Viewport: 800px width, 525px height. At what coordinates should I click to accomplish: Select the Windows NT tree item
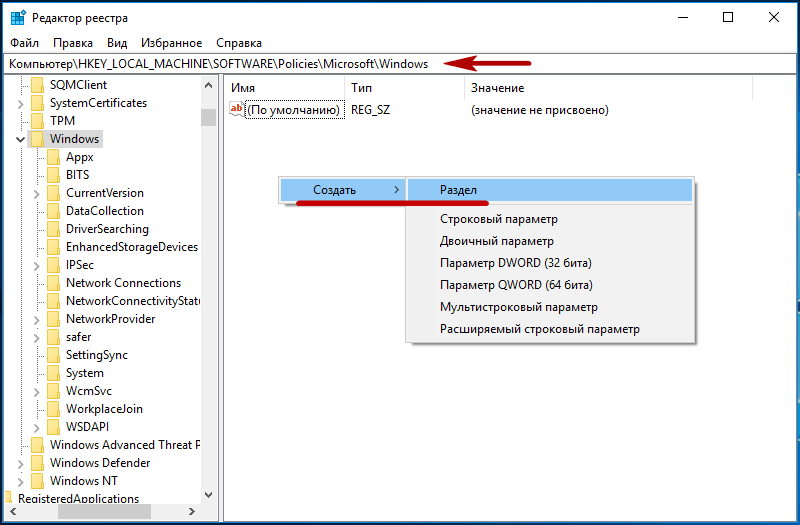coord(84,481)
